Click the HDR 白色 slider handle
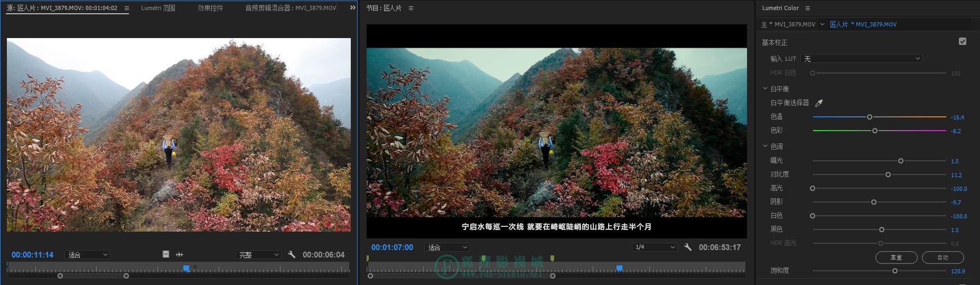The height and width of the screenshot is (285, 980). [x=813, y=73]
